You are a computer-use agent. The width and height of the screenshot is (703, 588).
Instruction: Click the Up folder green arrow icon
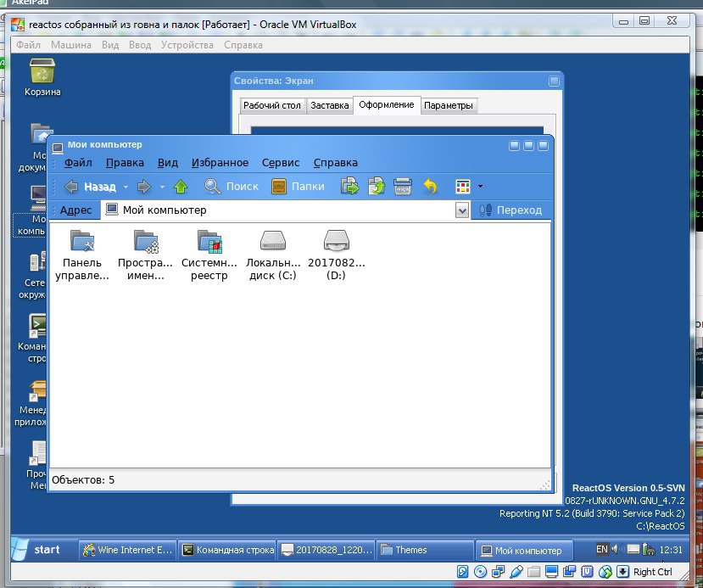180,187
